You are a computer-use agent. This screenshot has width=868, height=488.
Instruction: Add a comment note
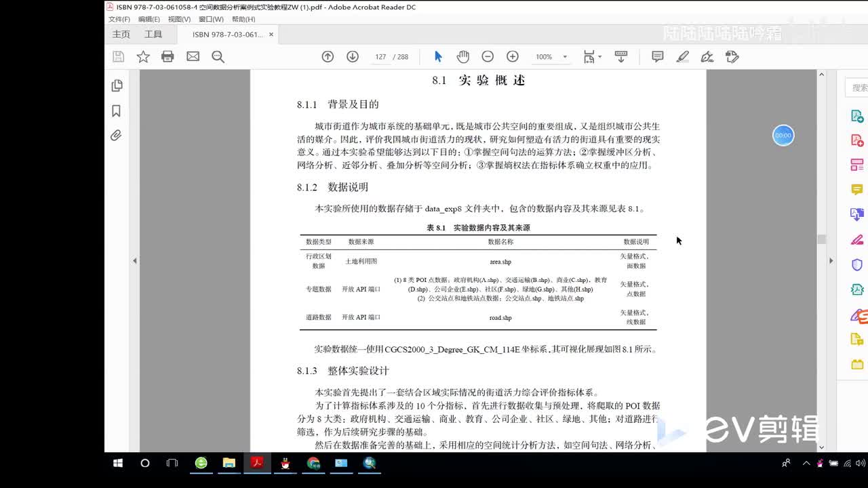pyautogui.click(x=657, y=57)
